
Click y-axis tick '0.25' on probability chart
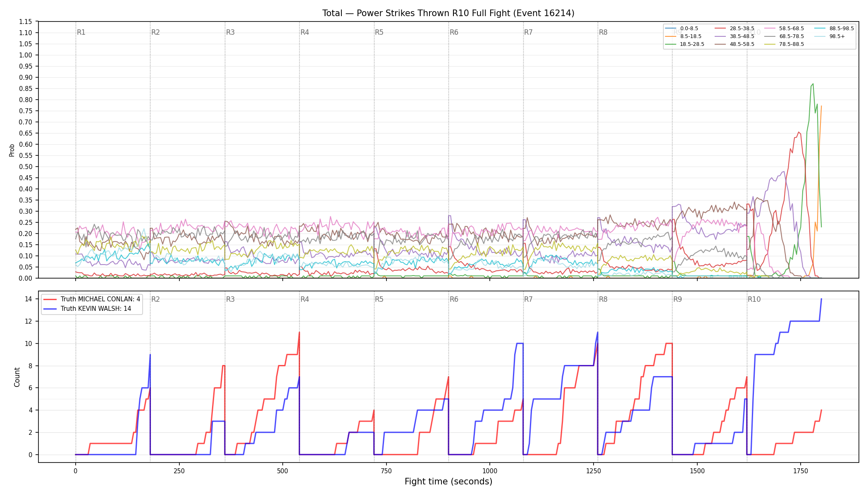(26, 222)
